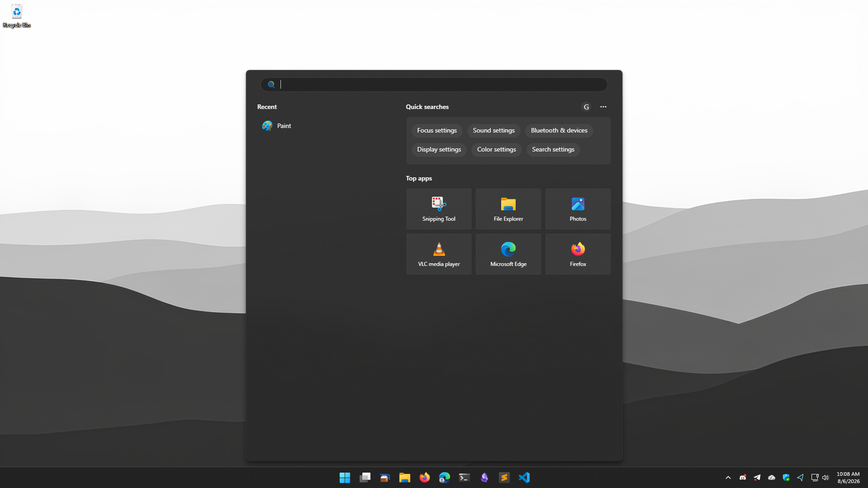Screen dimensions: 868x488
Task: Click the Quick searches heading
Action: coord(427,107)
